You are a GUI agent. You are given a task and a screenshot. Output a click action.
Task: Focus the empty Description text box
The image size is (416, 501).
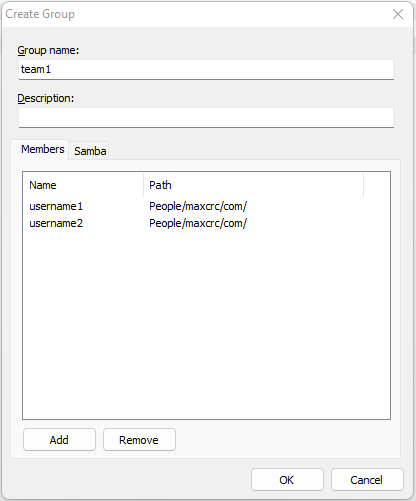[206, 117]
